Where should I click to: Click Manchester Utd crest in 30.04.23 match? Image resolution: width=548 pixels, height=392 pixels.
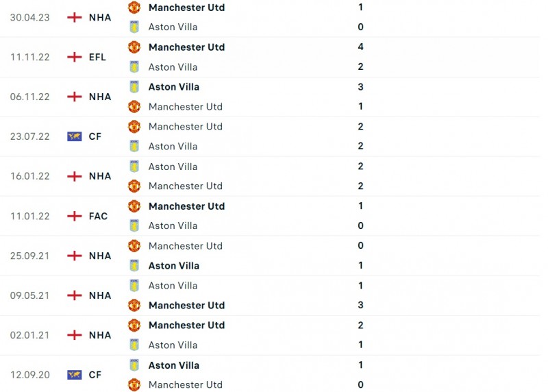pos(134,8)
